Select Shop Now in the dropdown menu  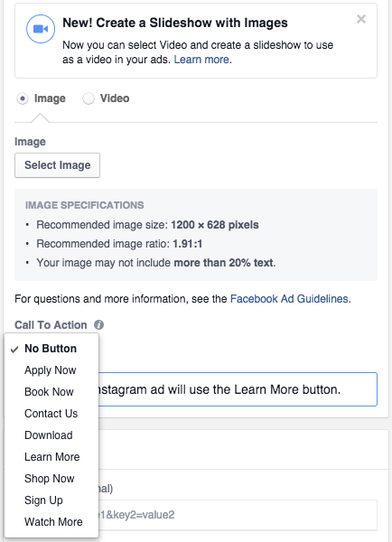51,479
